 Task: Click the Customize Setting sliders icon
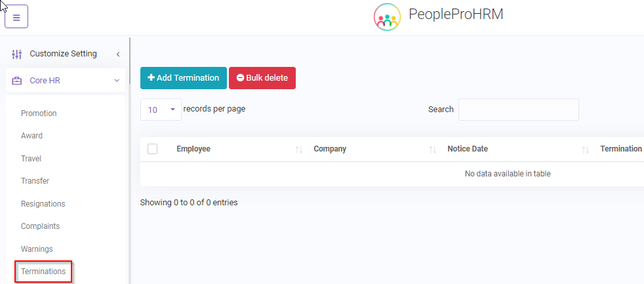(x=17, y=54)
